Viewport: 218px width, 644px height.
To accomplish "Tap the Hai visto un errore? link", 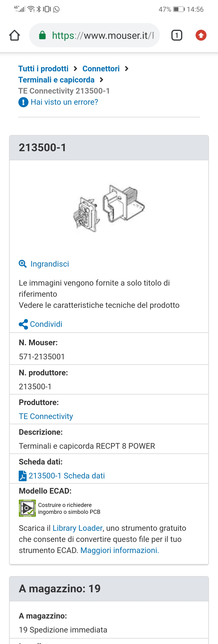I will (x=64, y=102).
